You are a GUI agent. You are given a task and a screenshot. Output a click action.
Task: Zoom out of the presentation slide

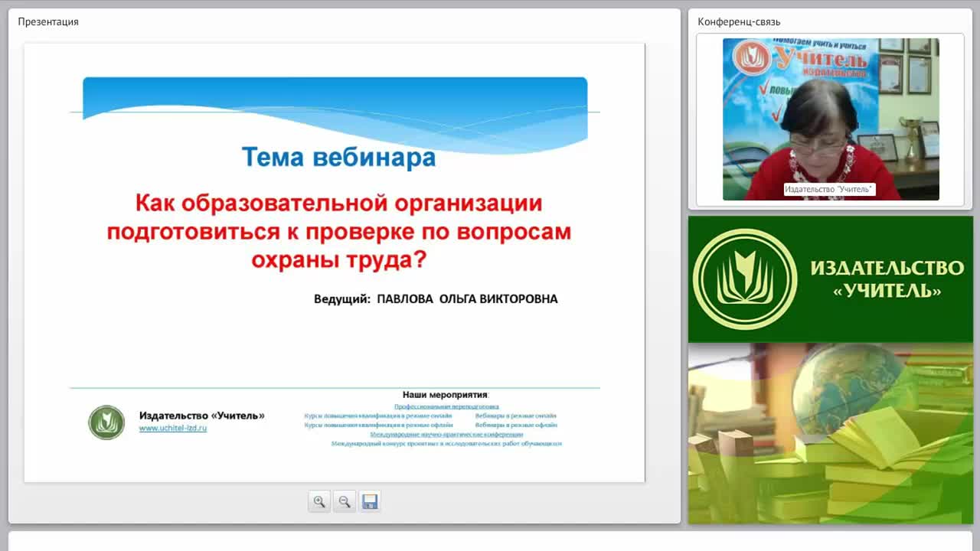coord(345,502)
